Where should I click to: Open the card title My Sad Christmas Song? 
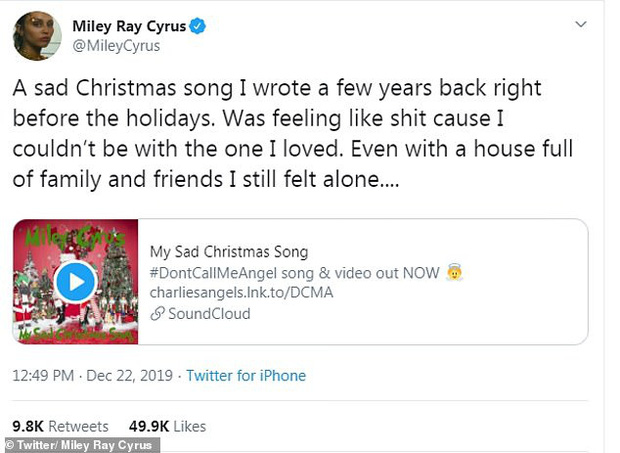(228, 252)
